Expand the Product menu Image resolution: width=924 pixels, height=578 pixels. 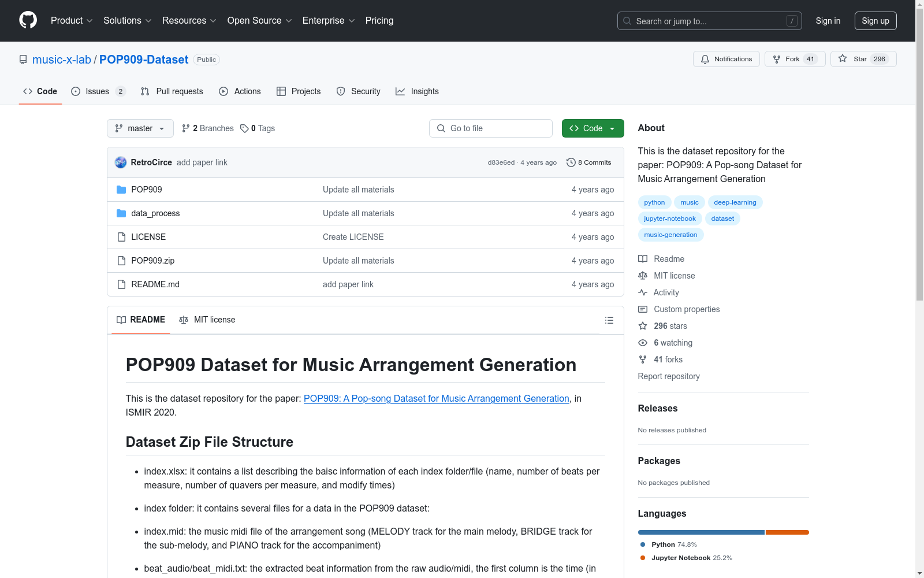72,21
